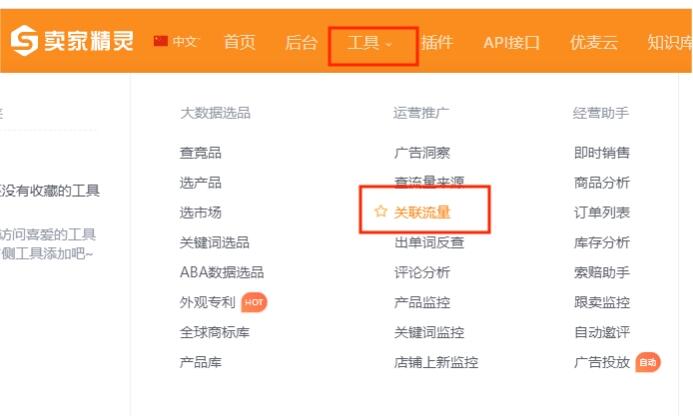Open the 插件 menu item
The width and height of the screenshot is (693, 418).
click(437, 42)
